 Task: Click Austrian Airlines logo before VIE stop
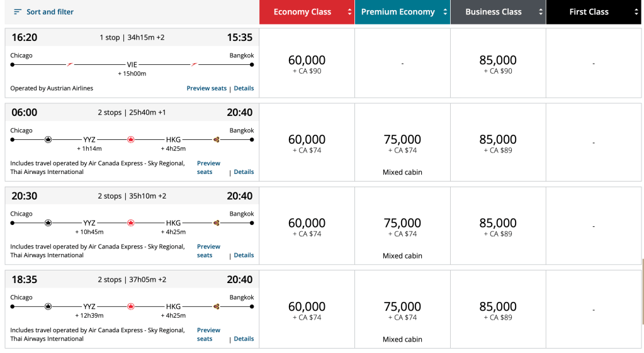point(71,64)
